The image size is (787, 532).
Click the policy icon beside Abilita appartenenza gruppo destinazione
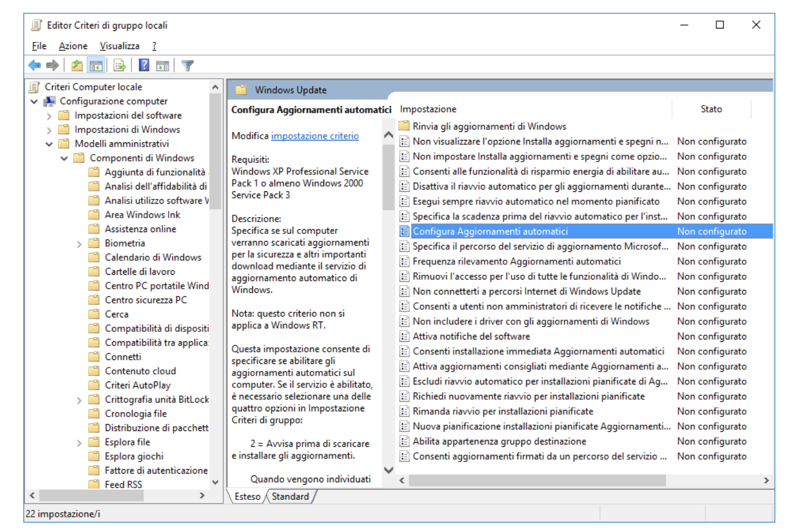(404, 442)
